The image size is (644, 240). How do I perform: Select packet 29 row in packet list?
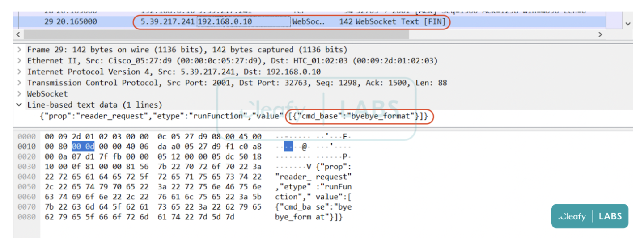[309, 21]
